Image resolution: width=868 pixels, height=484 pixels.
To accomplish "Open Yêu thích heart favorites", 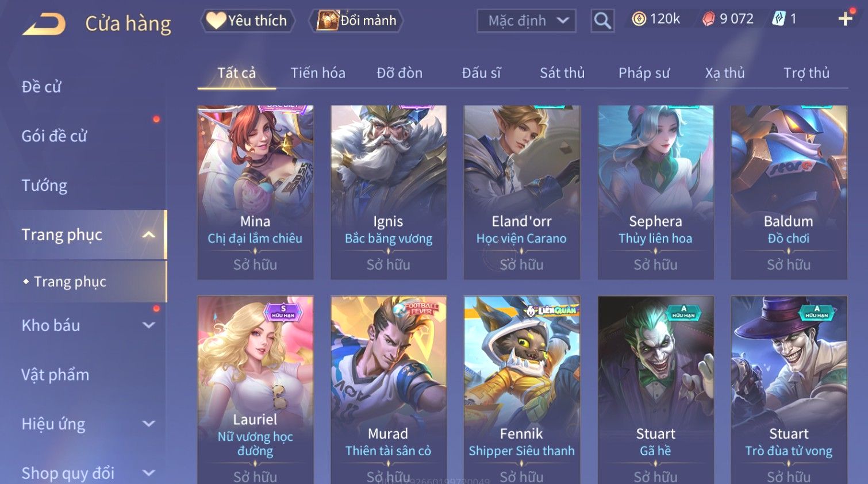I will pos(247,21).
